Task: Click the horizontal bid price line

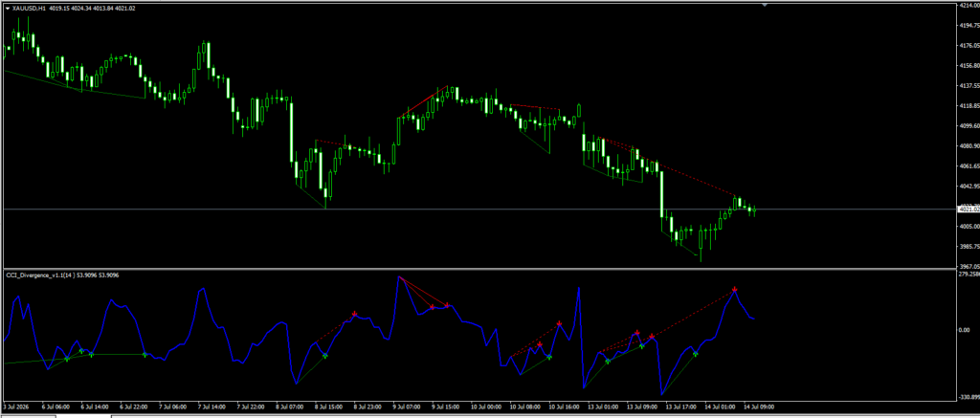Action: (479, 209)
